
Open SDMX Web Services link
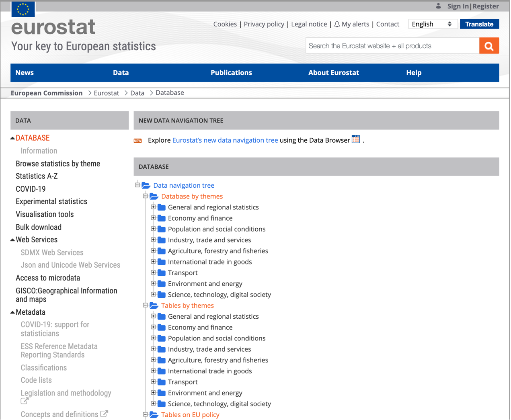(x=52, y=252)
